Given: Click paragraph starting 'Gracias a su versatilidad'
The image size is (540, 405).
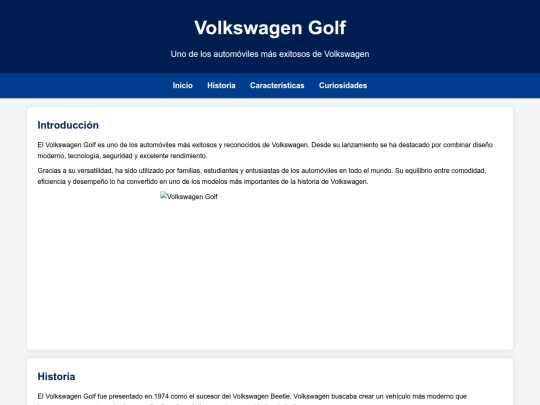Looking at the screenshot, I should [x=262, y=176].
